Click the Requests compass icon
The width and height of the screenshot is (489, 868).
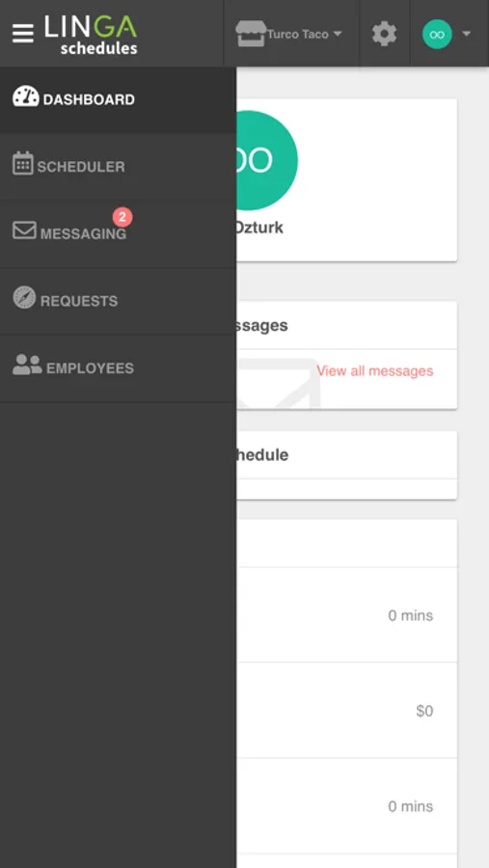tap(24, 298)
